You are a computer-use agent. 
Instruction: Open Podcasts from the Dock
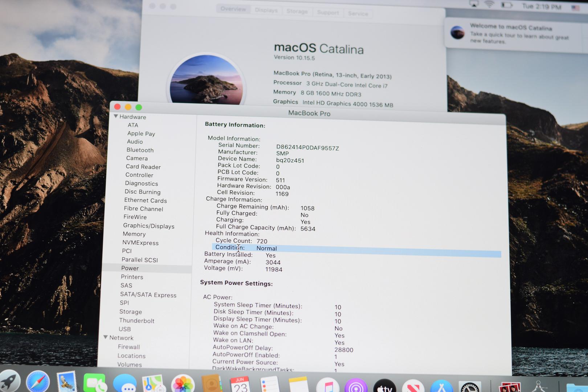pos(356,385)
